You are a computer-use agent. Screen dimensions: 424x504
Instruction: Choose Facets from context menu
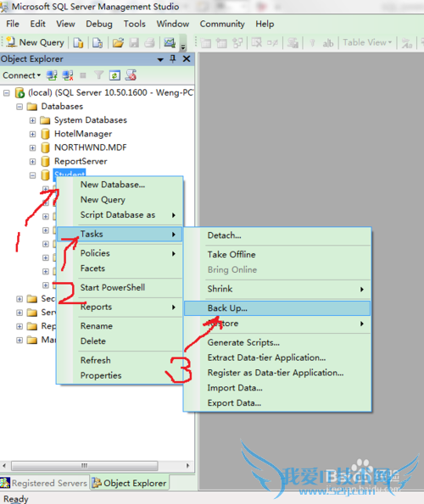[120, 269]
